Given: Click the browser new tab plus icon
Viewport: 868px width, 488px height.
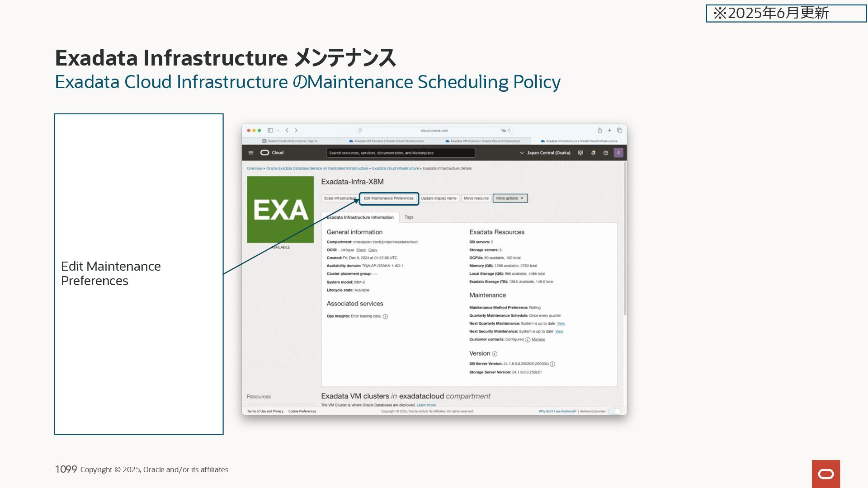Looking at the screenshot, I should click(609, 130).
